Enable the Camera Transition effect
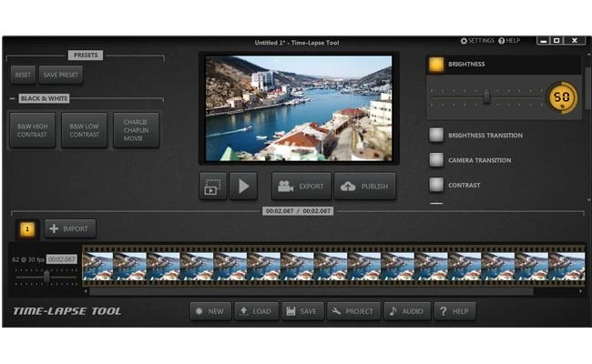This screenshot has height=364, width=592. (x=436, y=160)
